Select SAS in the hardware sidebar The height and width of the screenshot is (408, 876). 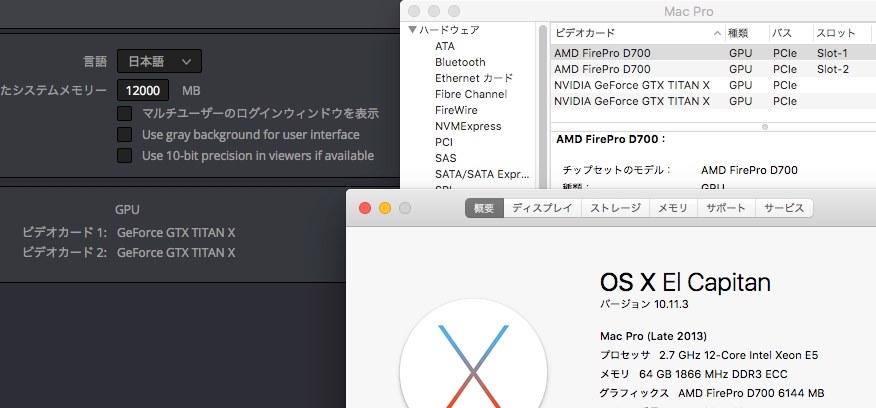(445, 158)
